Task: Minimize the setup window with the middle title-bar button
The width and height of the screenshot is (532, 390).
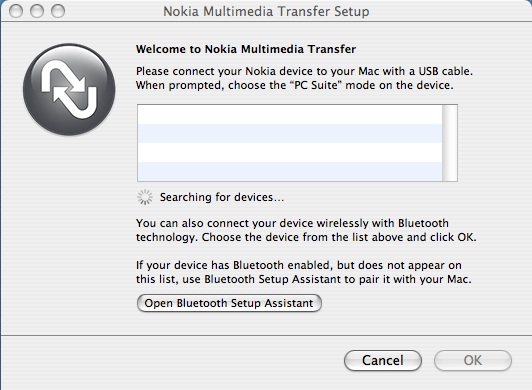Action: pyautogui.click(x=37, y=11)
